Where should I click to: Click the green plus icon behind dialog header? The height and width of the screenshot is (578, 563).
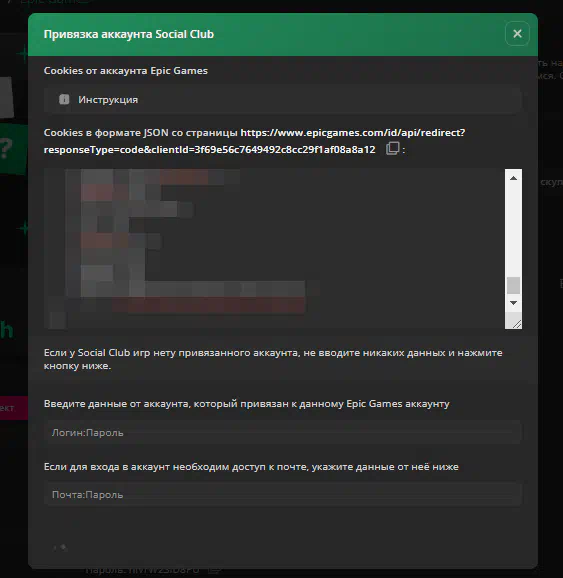22,53
